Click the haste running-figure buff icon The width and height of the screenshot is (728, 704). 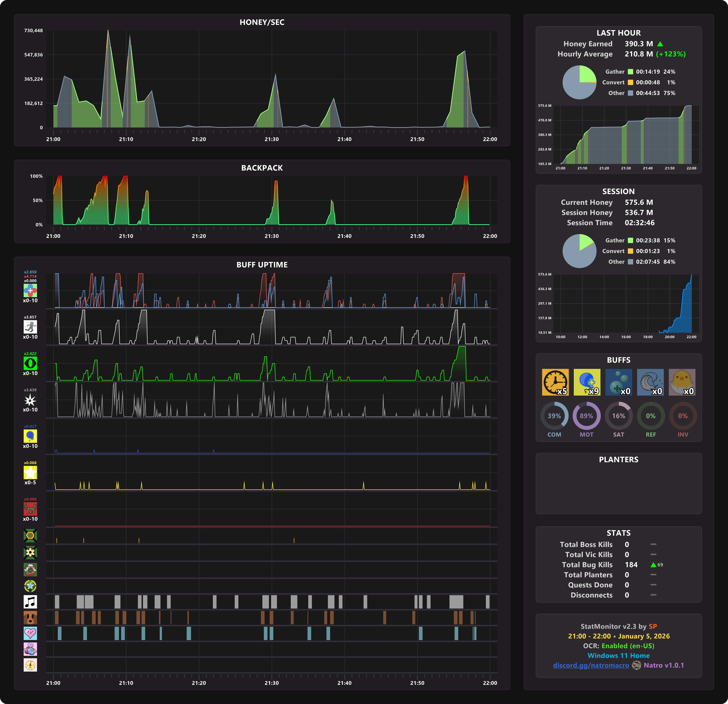coord(30,327)
